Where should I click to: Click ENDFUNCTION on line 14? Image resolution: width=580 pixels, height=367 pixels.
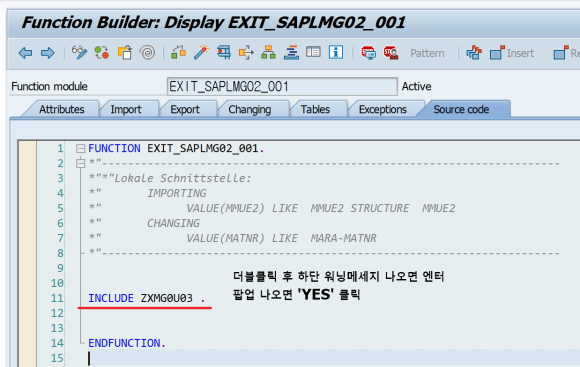tap(124, 343)
